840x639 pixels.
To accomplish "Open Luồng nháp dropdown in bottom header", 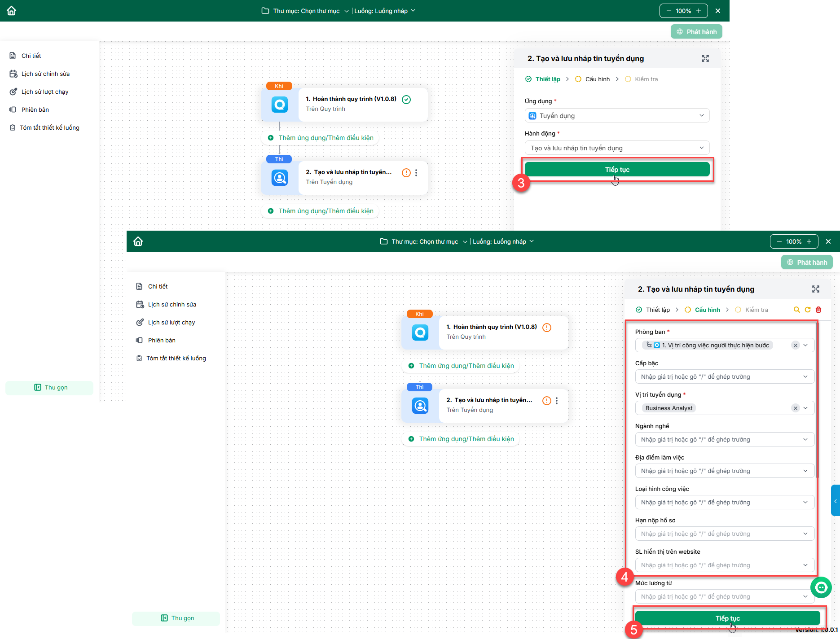I will 503,241.
